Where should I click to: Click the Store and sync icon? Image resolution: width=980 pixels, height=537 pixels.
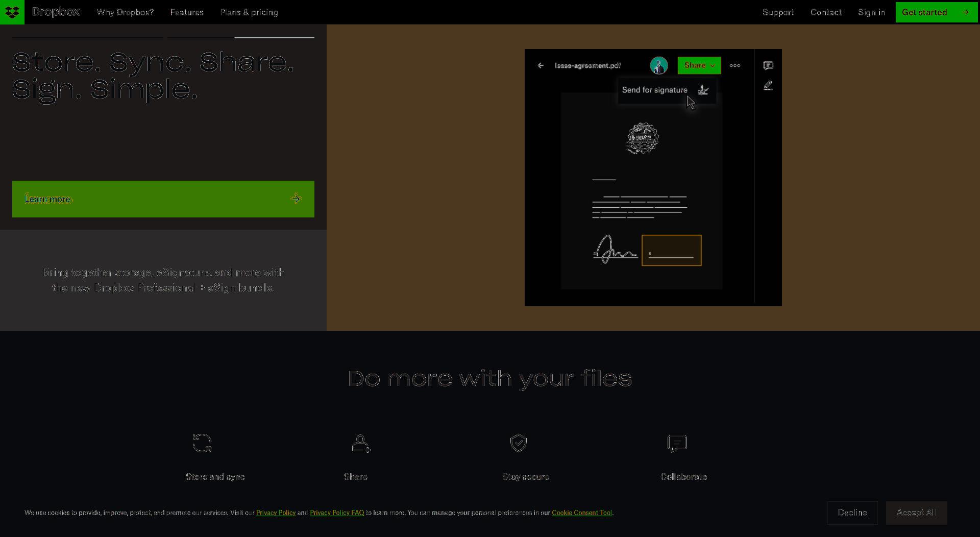202,443
